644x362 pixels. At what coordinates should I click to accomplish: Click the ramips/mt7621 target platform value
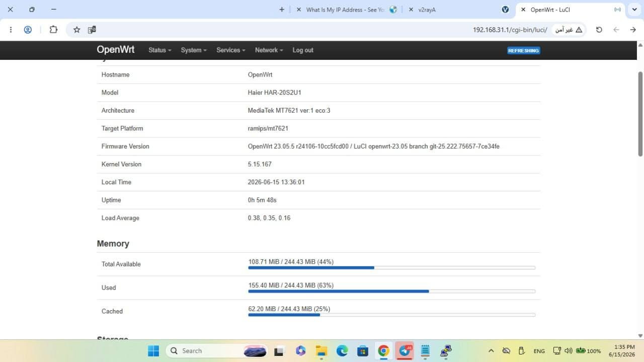(268, 128)
